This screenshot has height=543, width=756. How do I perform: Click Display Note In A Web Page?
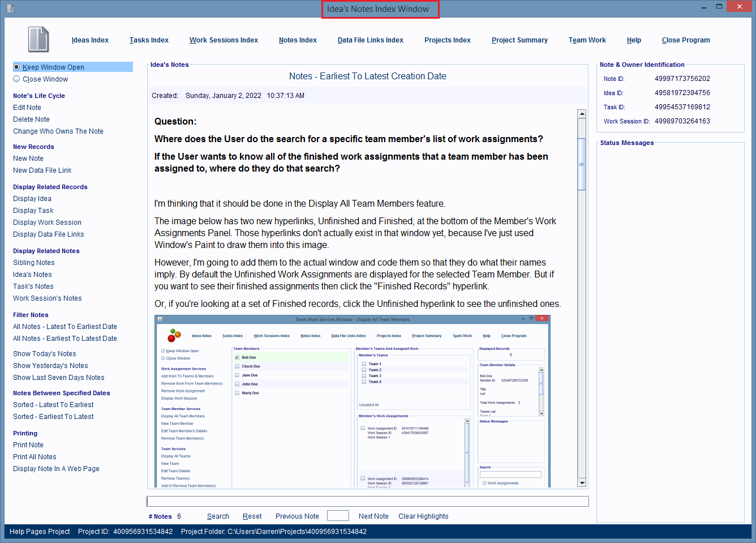point(56,469)
